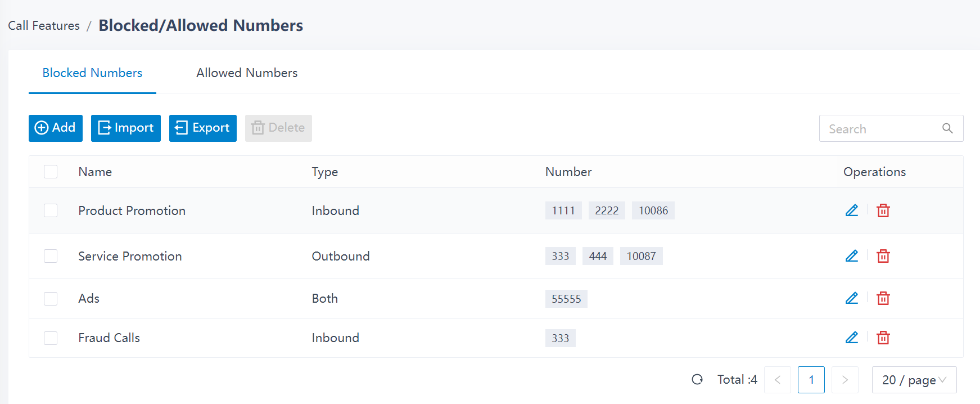This screenshot has width=980, height=404.
Task: Open the Blocked Numbers tab
Action: pos(92,73)
